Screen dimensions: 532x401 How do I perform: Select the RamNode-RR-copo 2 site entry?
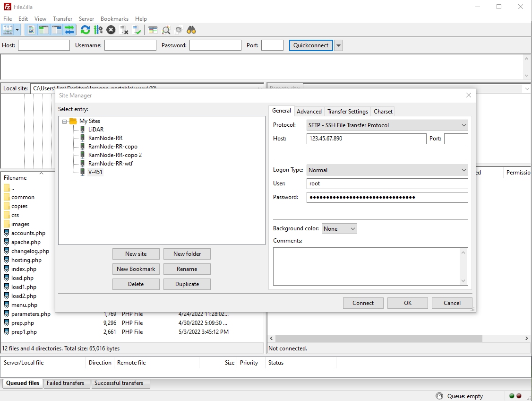(115, 155)
